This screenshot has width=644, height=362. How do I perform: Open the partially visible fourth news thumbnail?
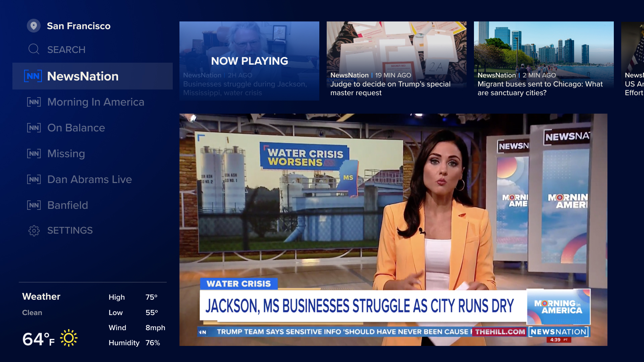click(x=633, y=61)
